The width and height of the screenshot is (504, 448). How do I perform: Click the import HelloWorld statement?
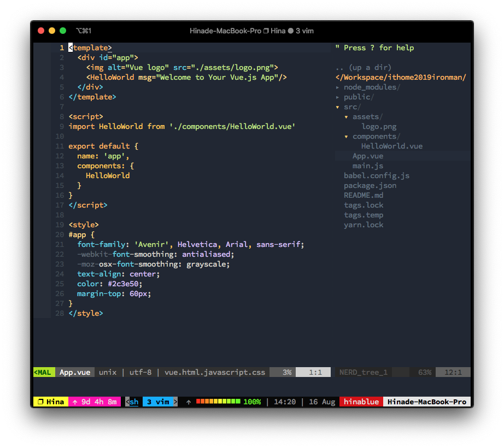182,127
